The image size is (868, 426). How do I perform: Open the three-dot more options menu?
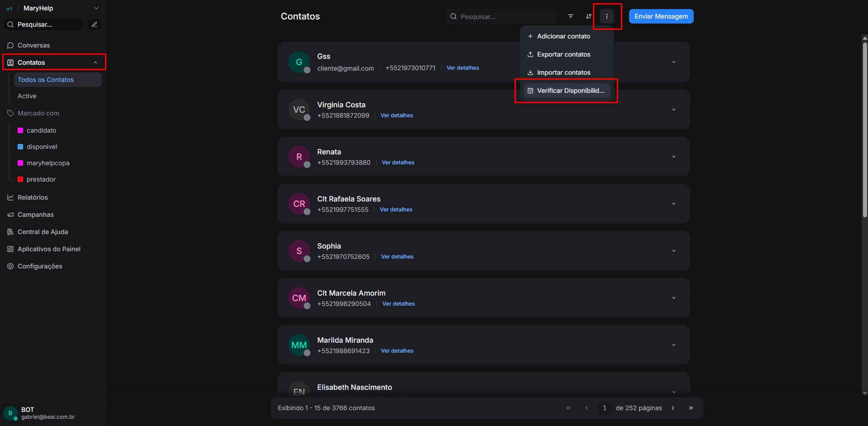[x=606, y=16]
